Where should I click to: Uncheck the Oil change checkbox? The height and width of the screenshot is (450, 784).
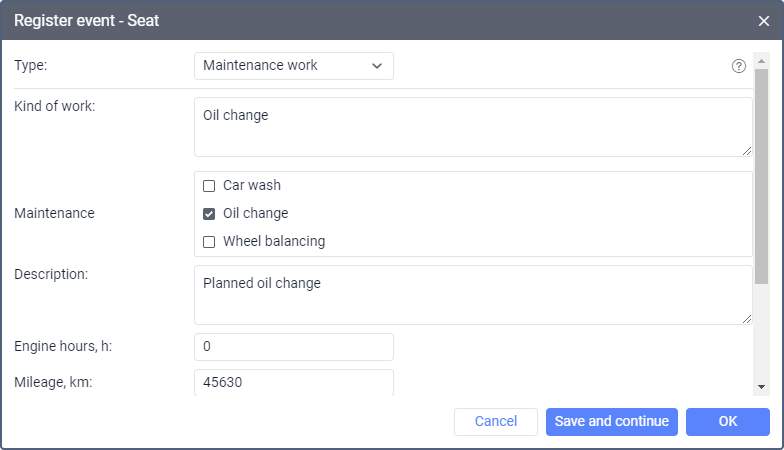coord(209,214)
